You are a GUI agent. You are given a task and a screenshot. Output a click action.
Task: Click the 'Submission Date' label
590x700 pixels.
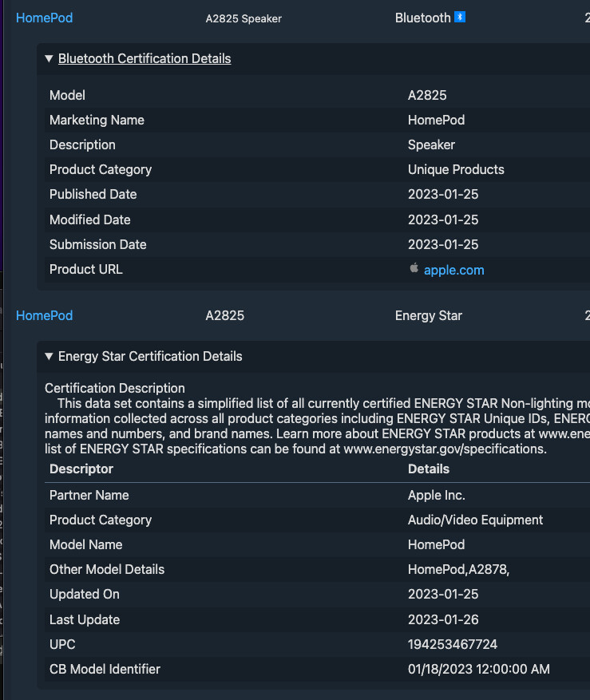(98, 245)
